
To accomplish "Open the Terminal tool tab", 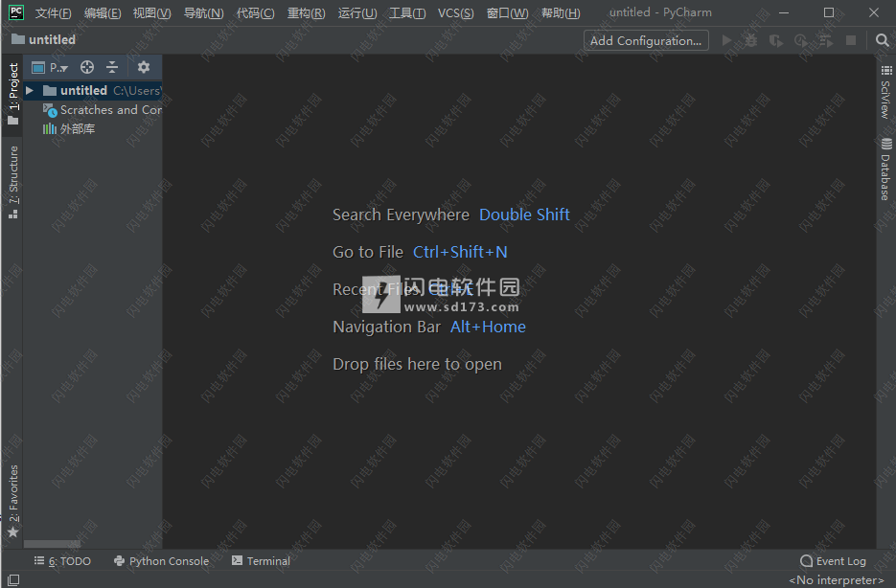I will tap(262, 561).
